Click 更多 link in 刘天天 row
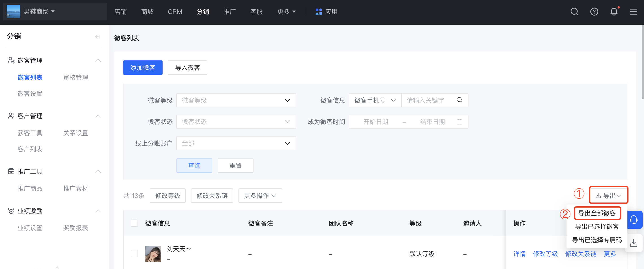Image resolution: width=644 pixels, height=269 pixels. click(610, 254)
